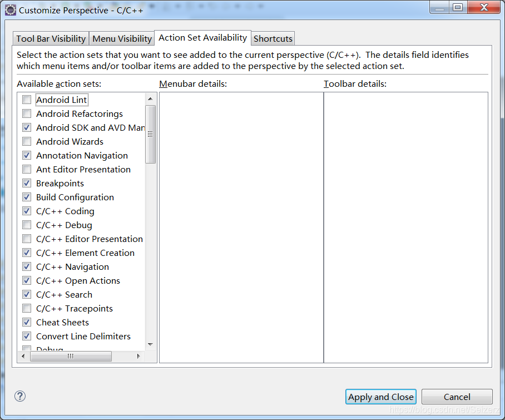505x420 pixels.
Task: Select the 'C/C++ Debug' row text
Action: point(64,225)
